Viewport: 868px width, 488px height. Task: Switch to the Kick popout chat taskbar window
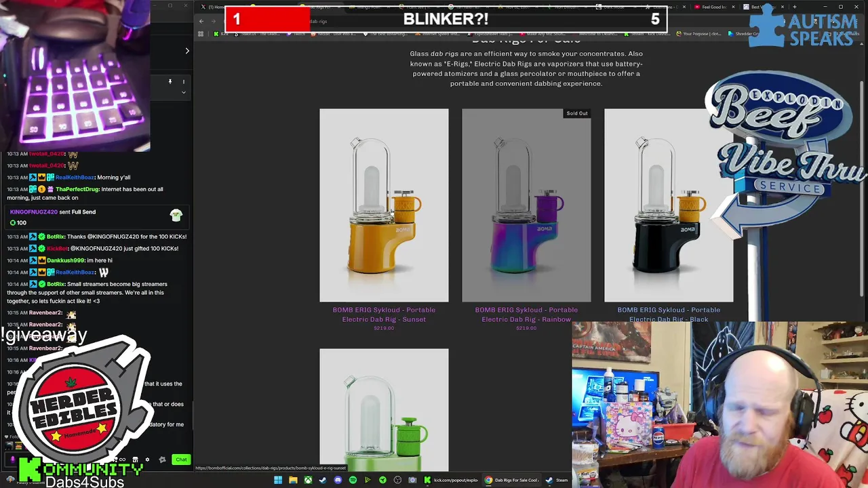point(451,481)
